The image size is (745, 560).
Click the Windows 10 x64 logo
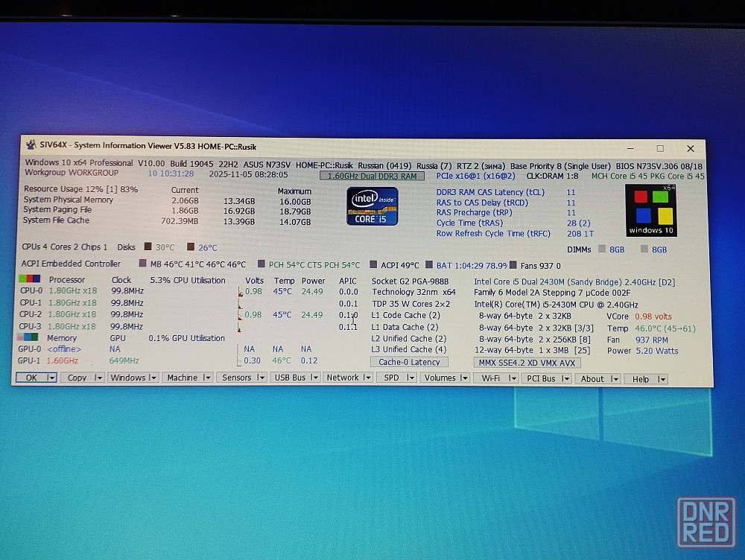[x=650, y=210]
